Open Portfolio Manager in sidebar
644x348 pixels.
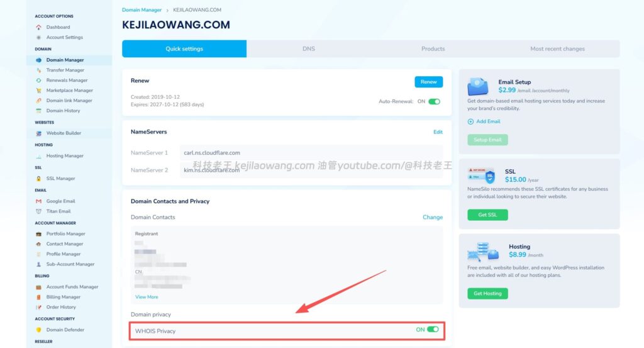click(65, 233)
